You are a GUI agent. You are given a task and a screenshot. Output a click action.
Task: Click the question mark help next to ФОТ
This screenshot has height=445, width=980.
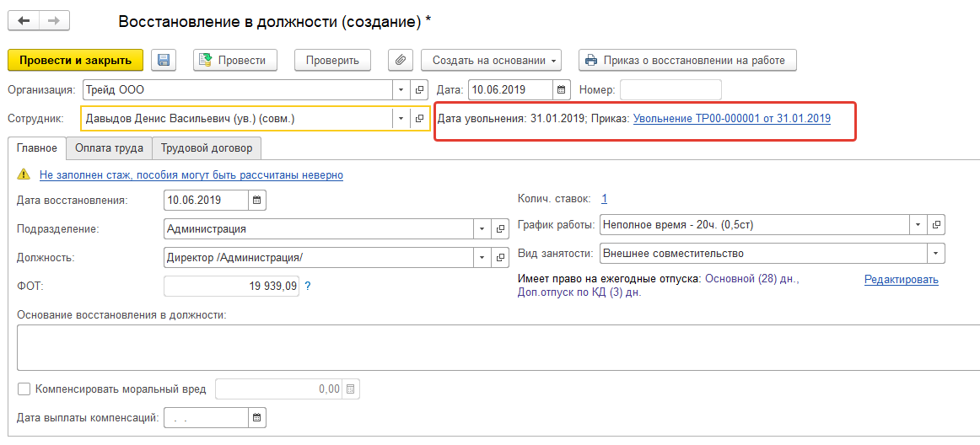[x=308, y=287]
